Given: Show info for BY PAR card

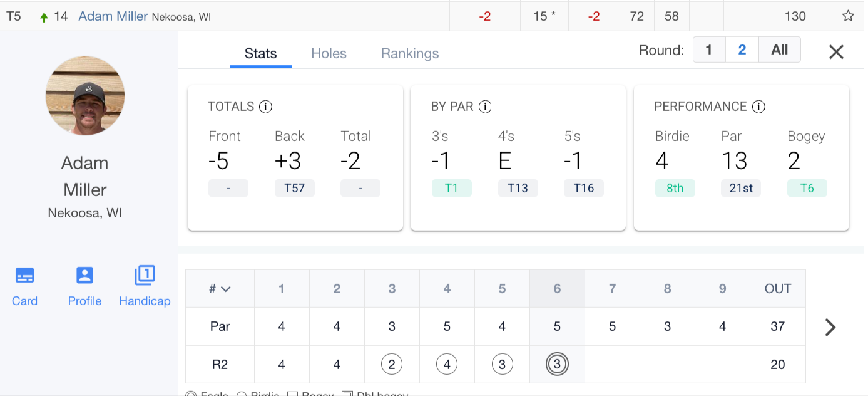Looking at the screenshot, I should point(485,107).
